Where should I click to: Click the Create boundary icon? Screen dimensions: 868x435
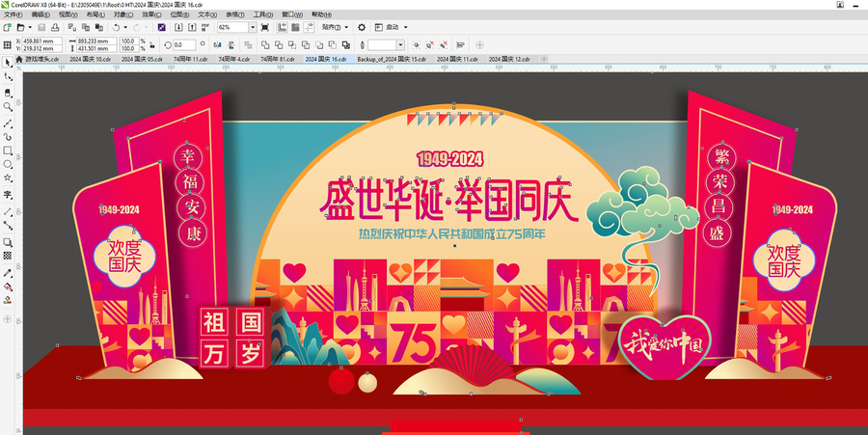[346, 44]
